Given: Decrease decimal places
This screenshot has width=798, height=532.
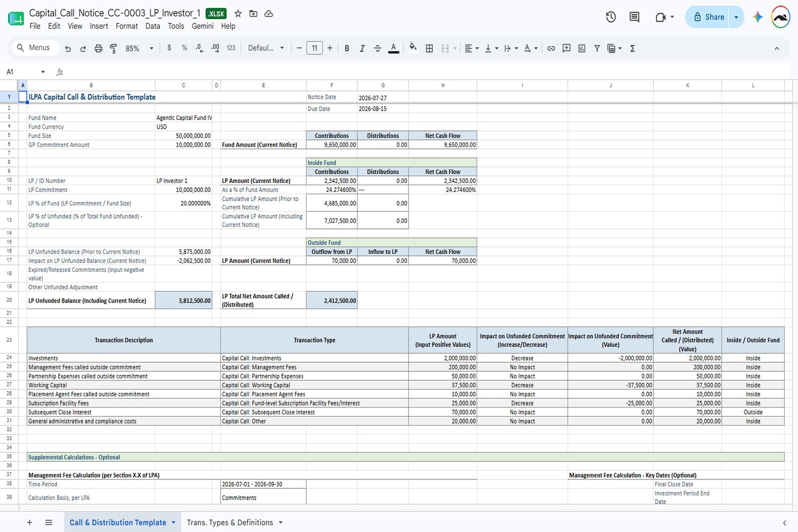Looking at the screenshot, I should pos(199,48).
